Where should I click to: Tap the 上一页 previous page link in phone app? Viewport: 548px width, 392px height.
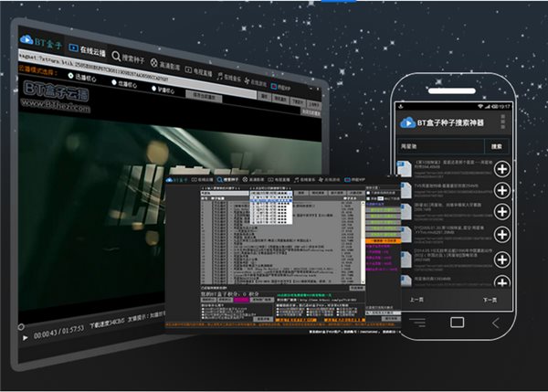point(416,300)
